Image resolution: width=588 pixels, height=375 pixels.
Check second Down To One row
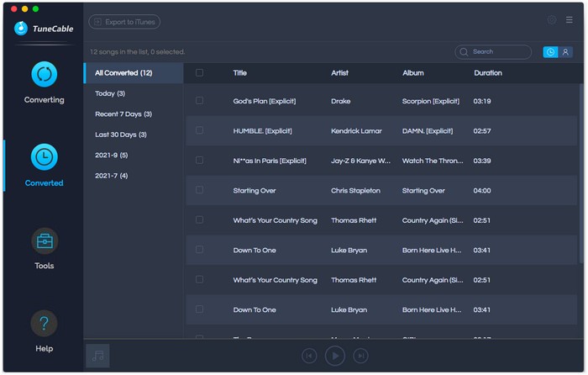click(x=200, y=309)
